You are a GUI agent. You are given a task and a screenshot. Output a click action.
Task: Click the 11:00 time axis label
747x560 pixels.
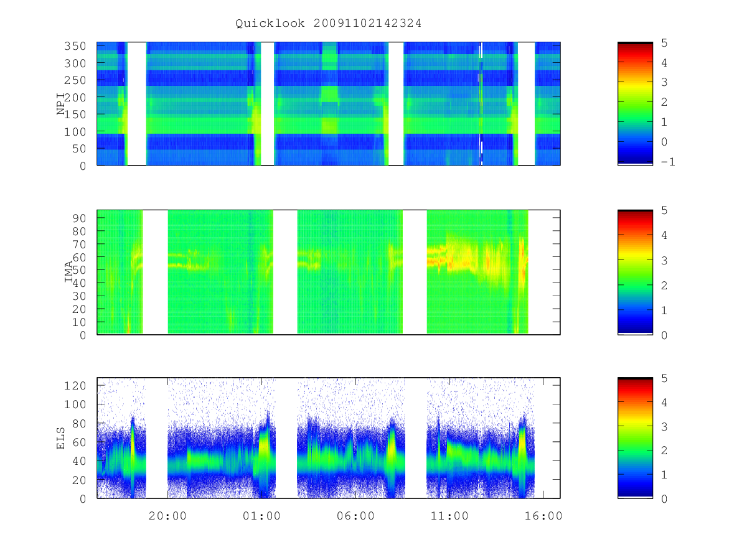coord(449,516)
